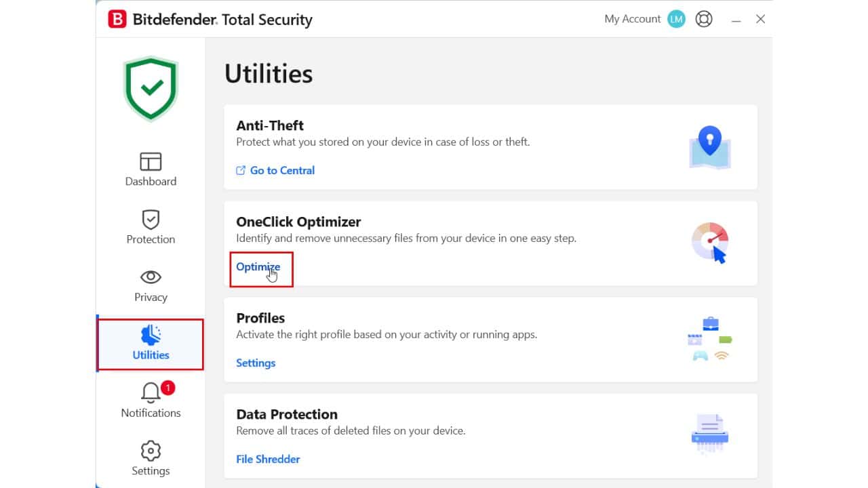Open My Account menu
The height and width of the screenshot is (488, 868).
(632, 19)
